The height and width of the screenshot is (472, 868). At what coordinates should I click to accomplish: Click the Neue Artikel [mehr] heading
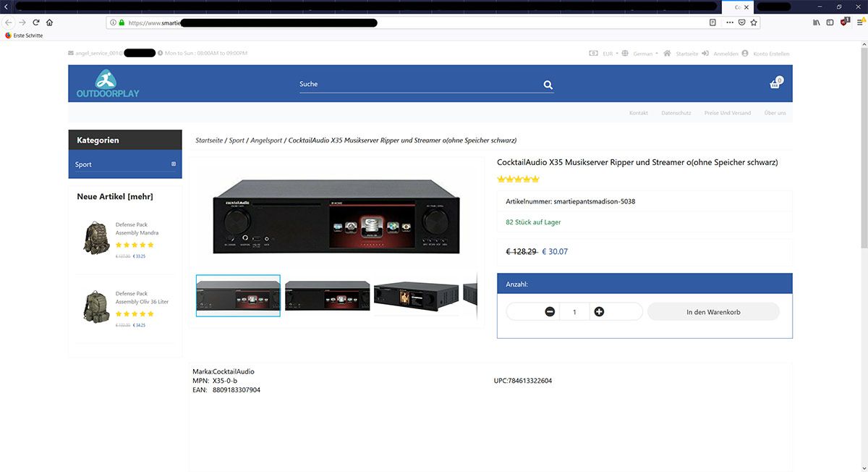coord(115,196)
